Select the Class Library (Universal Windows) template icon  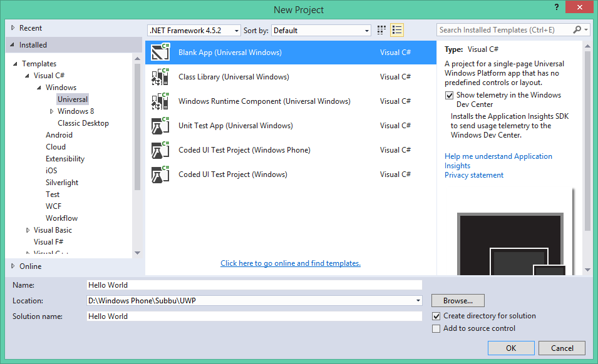tap(160, 76)
